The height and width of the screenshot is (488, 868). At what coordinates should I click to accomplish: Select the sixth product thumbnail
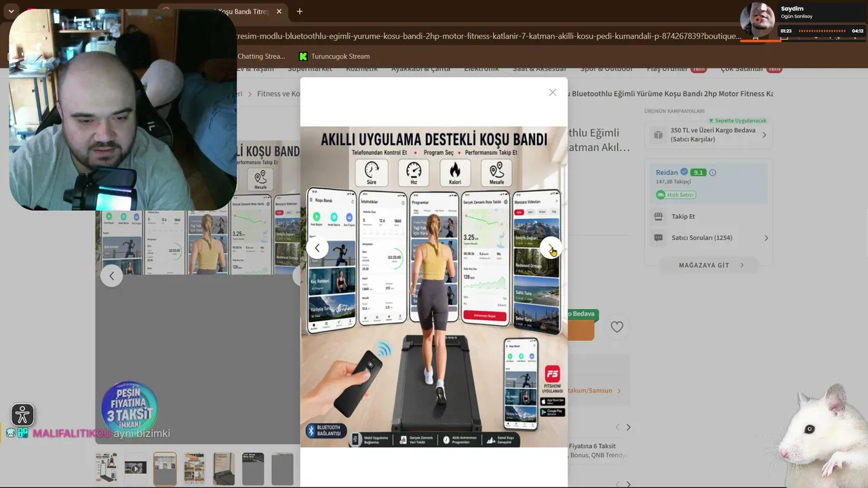coord(253,468)
